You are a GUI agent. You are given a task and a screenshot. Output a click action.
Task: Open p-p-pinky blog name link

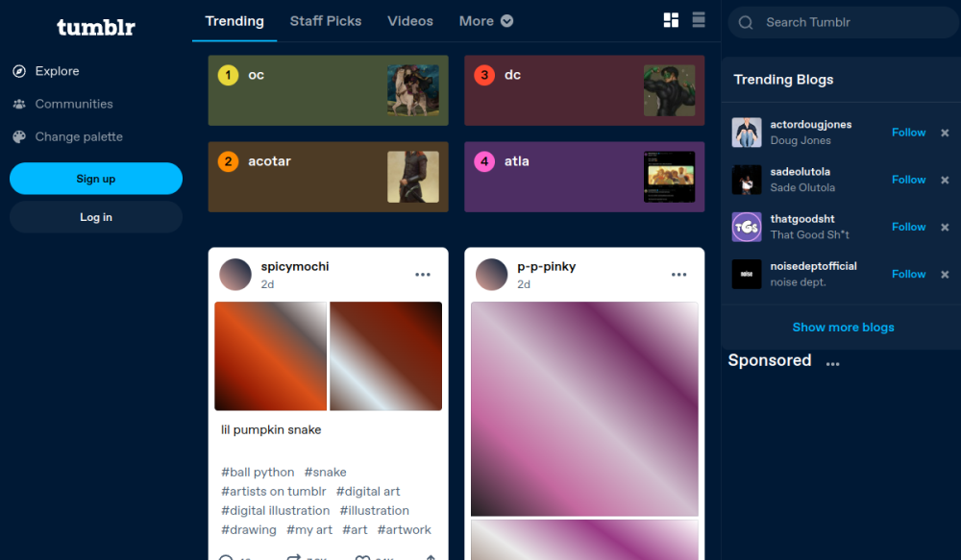coord(546,266)
